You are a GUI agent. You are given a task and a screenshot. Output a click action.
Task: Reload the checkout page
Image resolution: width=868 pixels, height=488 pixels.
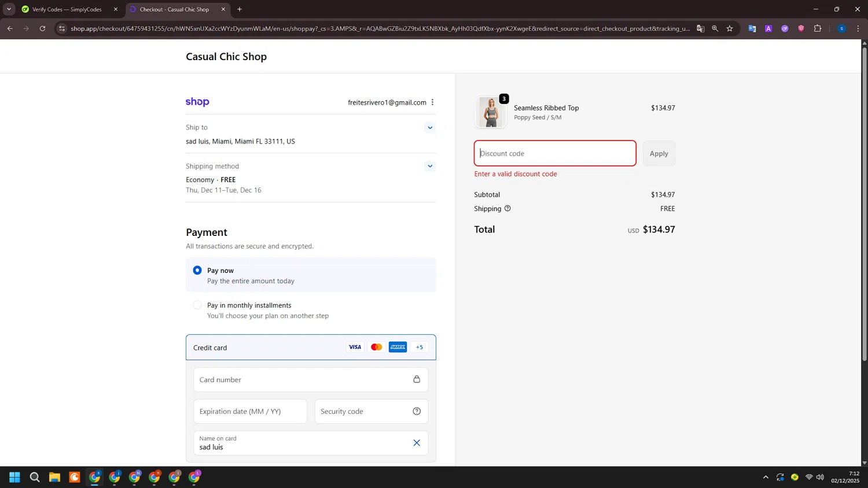point(42,28)
